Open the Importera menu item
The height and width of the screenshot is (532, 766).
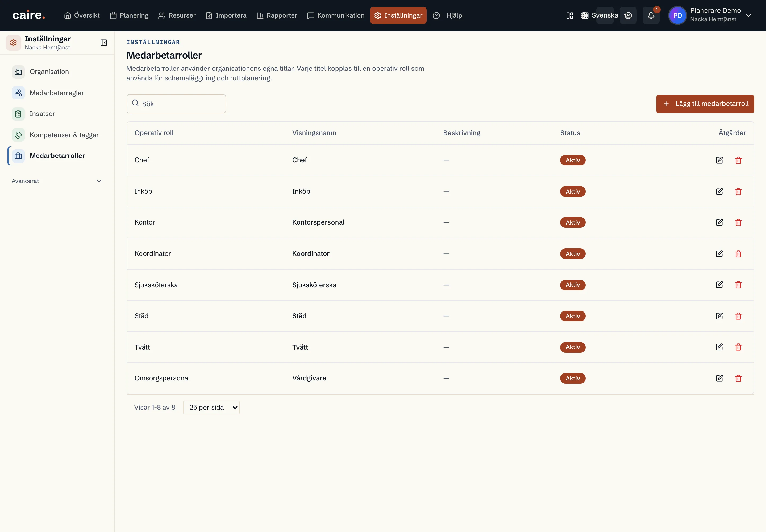[226, 15]
